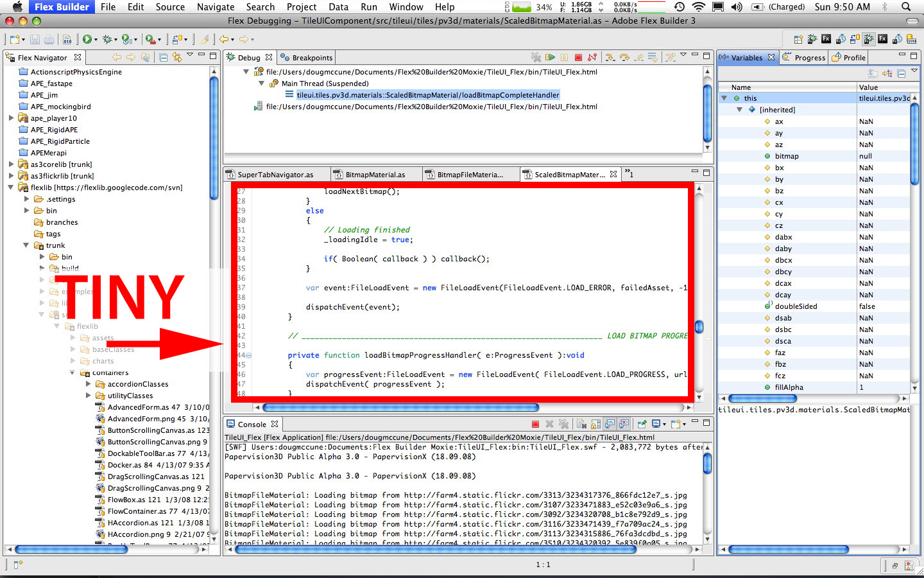Expand the accordionClasses folder

[x=88, y=384]
